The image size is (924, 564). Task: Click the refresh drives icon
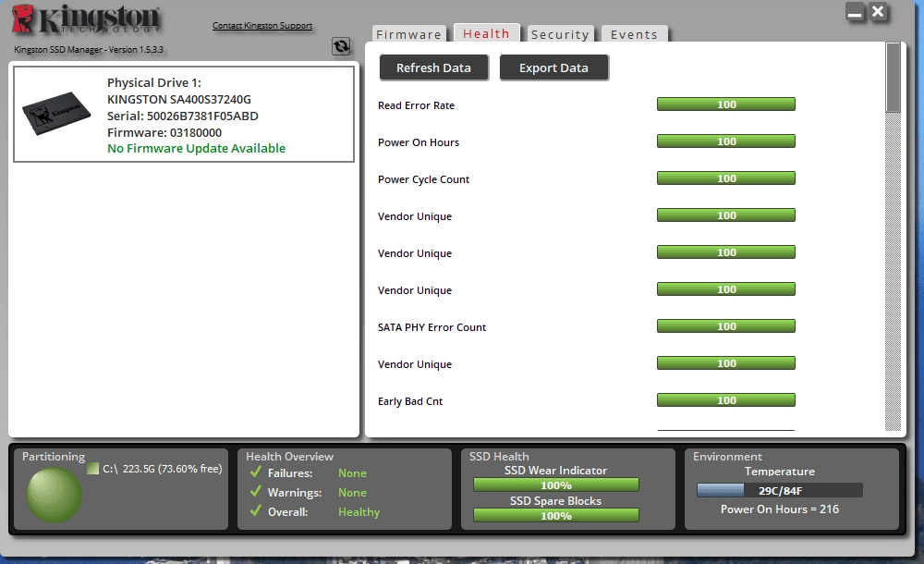coord(341,46)
